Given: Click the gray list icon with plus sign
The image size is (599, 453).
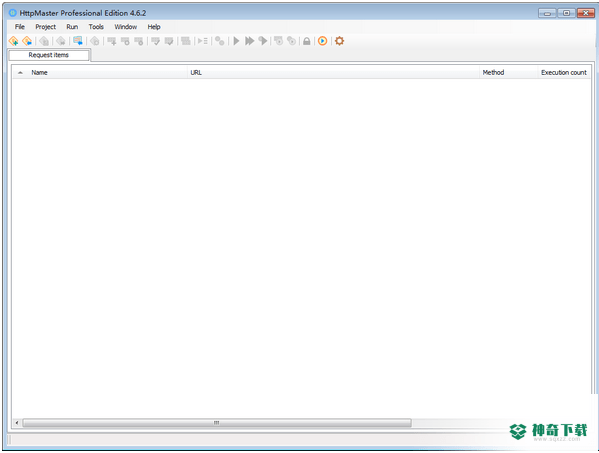Looking at the screenshot, I should 112,41.
